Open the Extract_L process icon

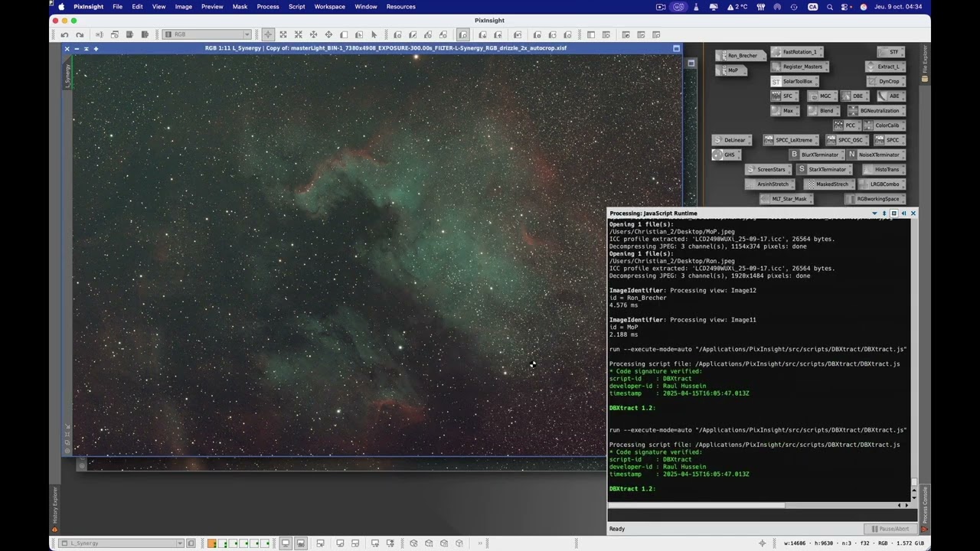885,67
